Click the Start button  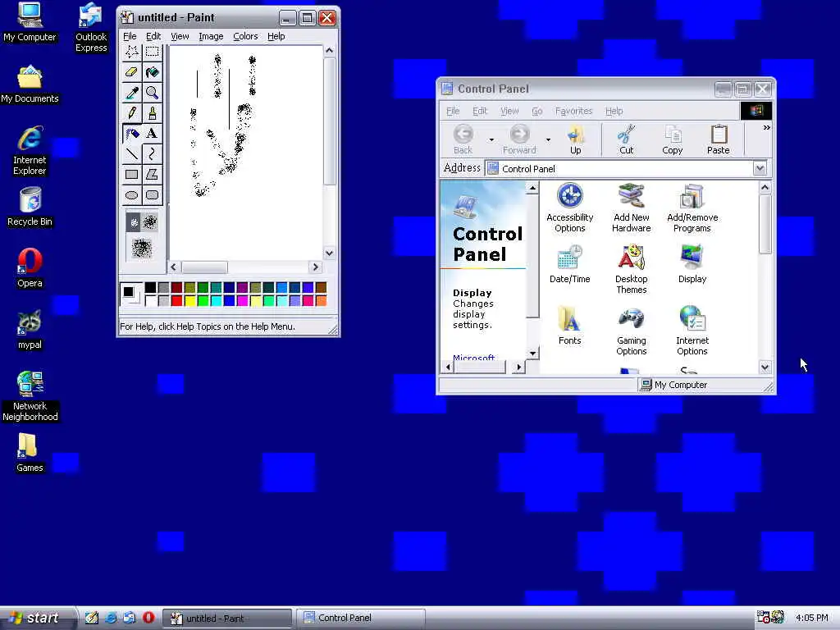coord(36,618)
